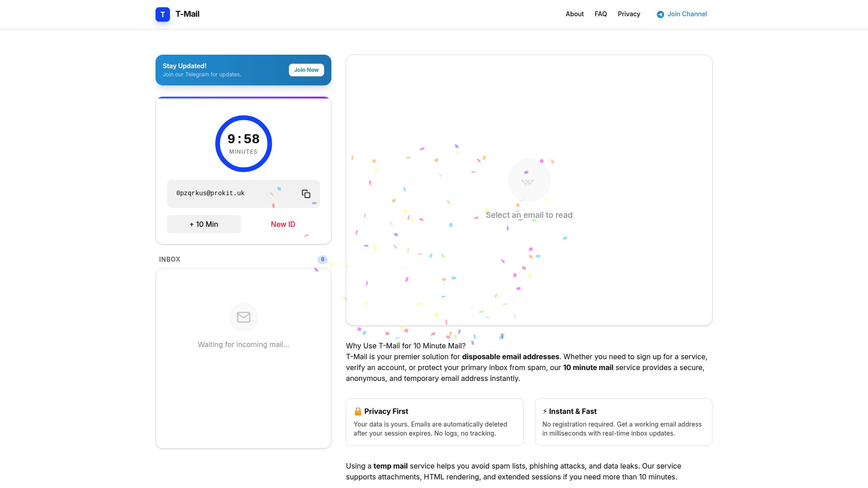Click the blue T-Mail logo icon
This screenshot has width=868, height=488.
pyautogui.click(x=163, y=14)
